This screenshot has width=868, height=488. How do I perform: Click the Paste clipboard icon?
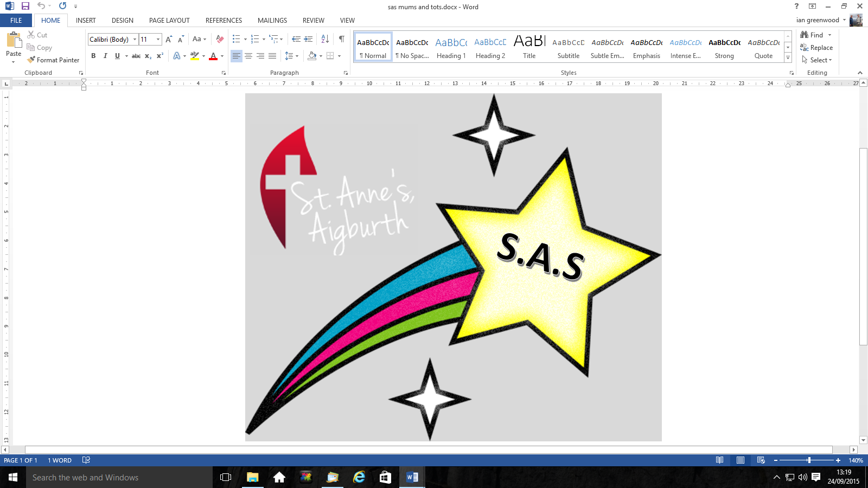click(14, 40)
